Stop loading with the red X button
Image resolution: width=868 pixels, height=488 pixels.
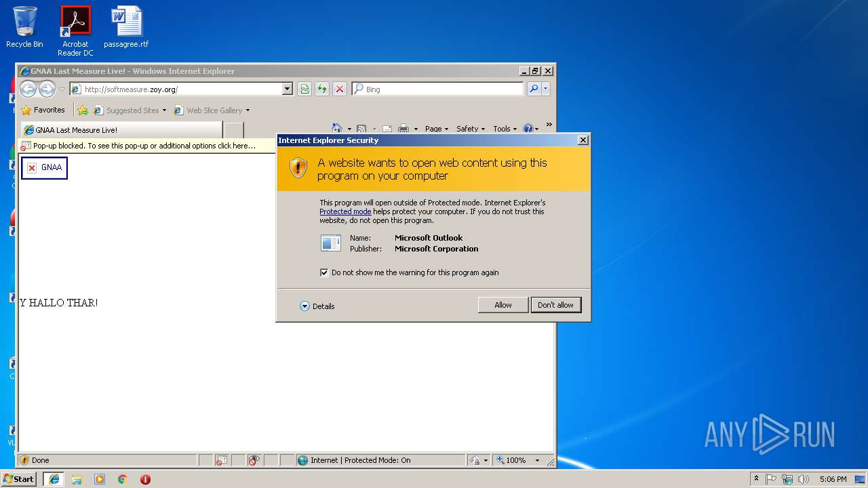coord(340,89)
